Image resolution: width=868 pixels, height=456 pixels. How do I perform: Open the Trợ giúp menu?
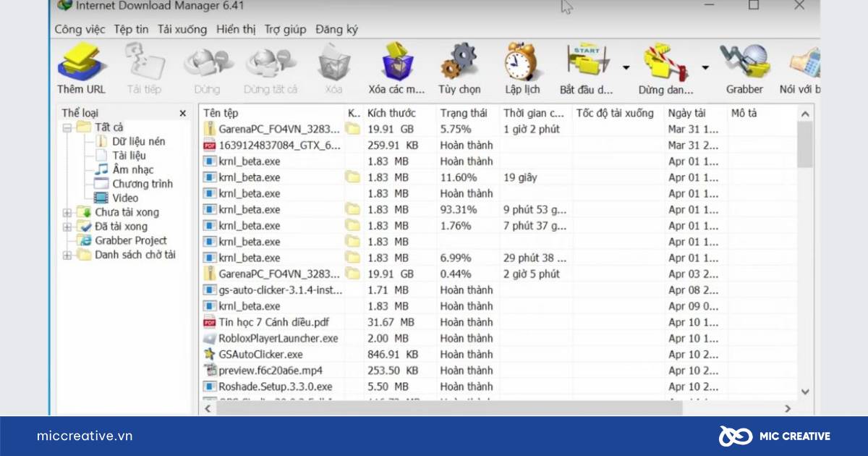286,30
